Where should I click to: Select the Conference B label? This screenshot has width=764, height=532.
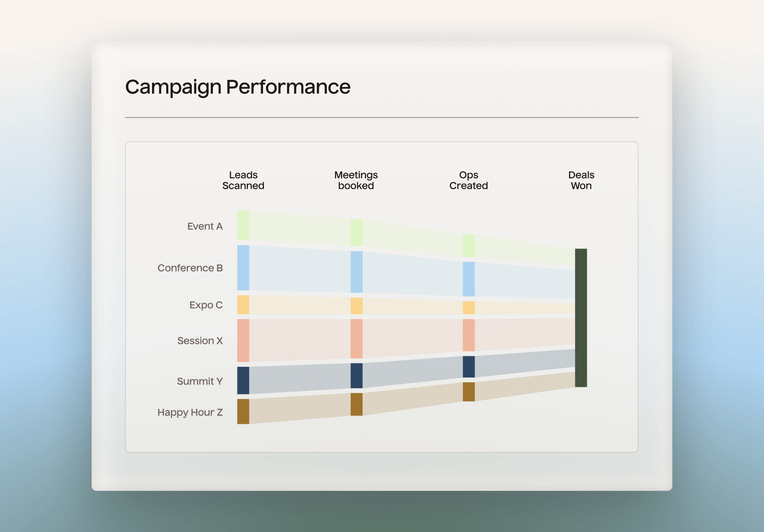point(190,268)
